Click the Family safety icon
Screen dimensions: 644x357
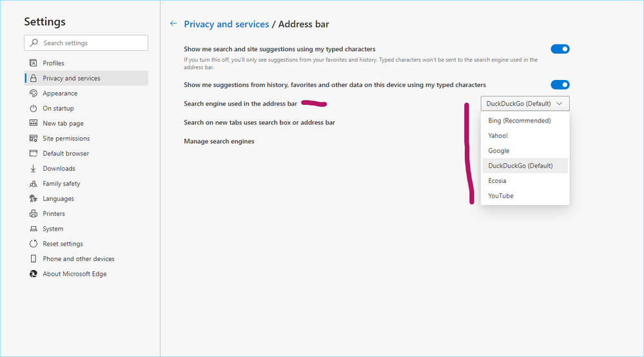(34, 184)
